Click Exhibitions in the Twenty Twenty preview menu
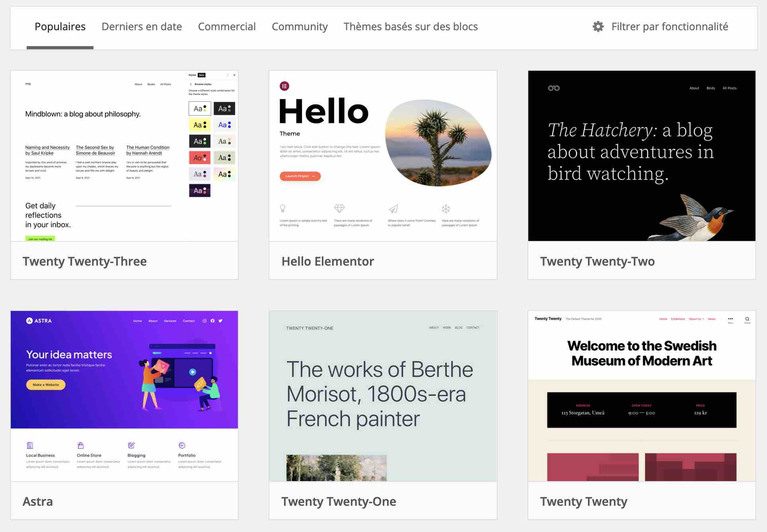This screenshot has height=532, width=767. pyautogui.click(x=678, y=319)
